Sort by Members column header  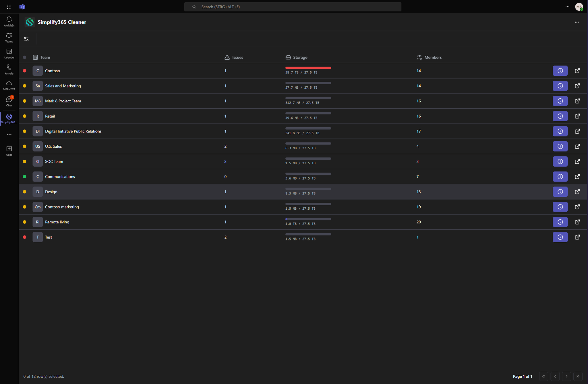pyautogui.click(x=429, y=57)
